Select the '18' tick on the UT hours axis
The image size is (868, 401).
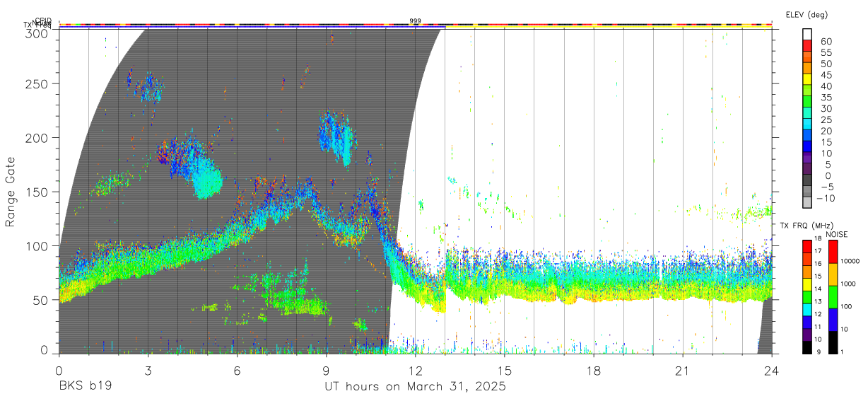(594, 371)
